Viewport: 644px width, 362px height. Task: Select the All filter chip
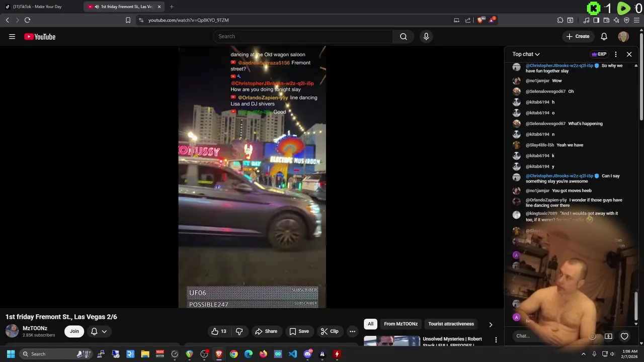[x=370, y=324]
